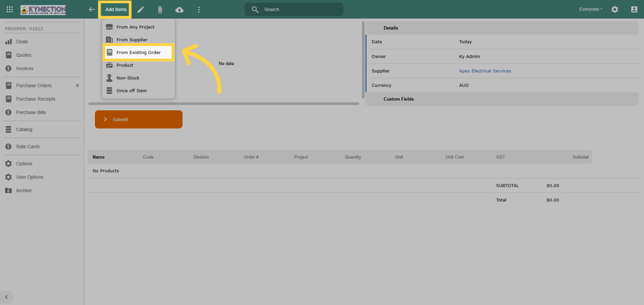Screen dimensions: 644x305
Task: Click the PROSPER: V1012 sidebar heading
Action: point(24,29)
